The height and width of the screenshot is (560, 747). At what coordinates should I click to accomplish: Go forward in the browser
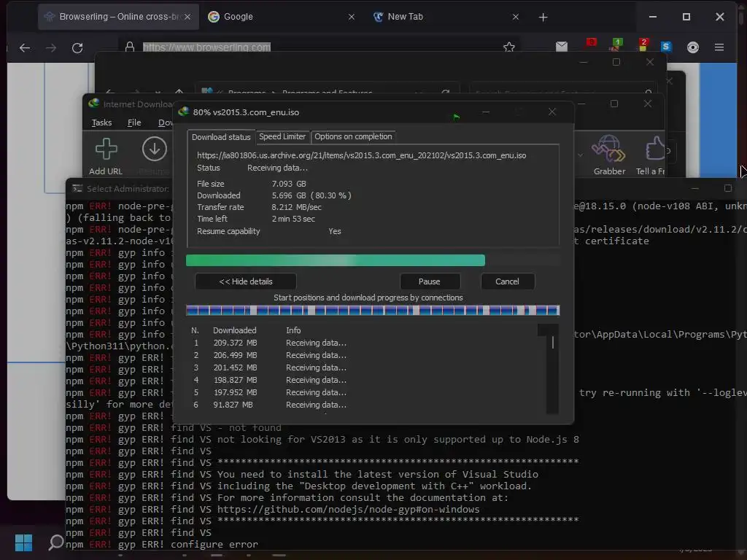[x=51, y=47]
